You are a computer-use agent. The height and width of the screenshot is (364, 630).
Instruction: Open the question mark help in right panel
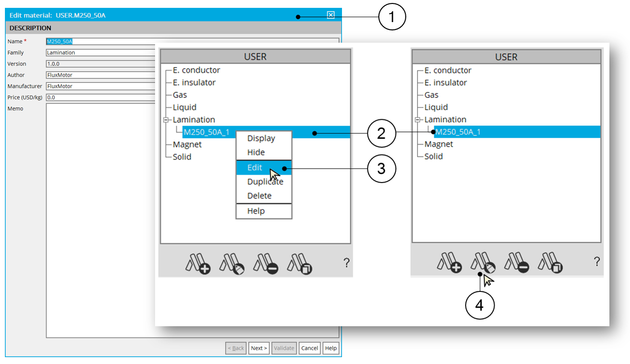coord(597,261)
